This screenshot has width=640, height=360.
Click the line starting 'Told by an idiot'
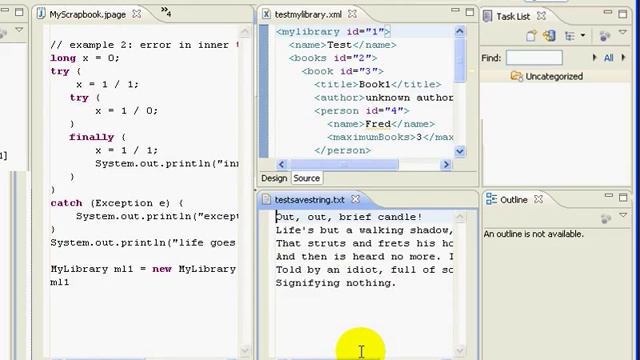(x=364, y=269)
